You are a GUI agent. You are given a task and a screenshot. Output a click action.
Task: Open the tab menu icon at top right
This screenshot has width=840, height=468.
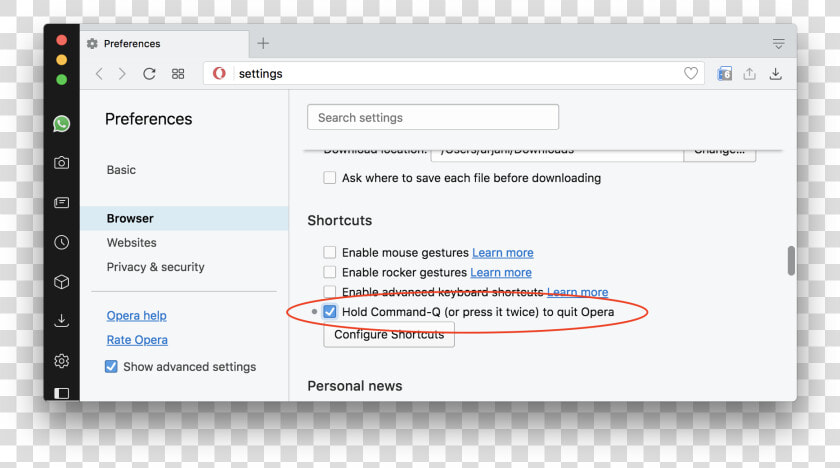pos(778,43)
